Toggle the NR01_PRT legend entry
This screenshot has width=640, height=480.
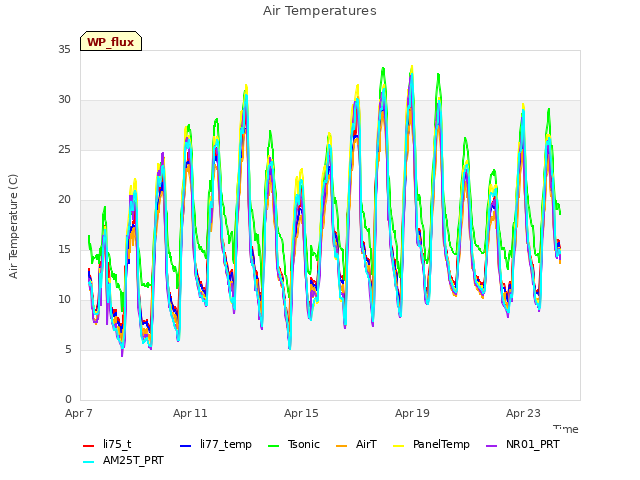click(x=523, y=444)
